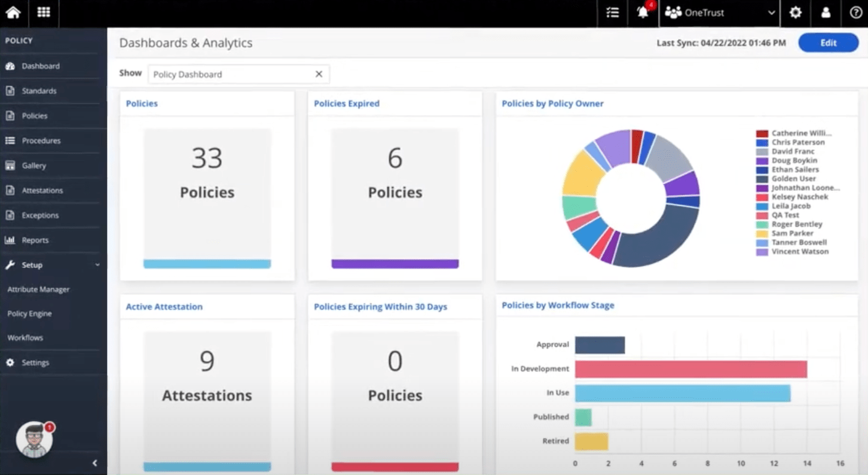Click the avatar thumbnail in bottom sidebar
Viewport: 868px width, 475px height.
click(x=35, y=439)
